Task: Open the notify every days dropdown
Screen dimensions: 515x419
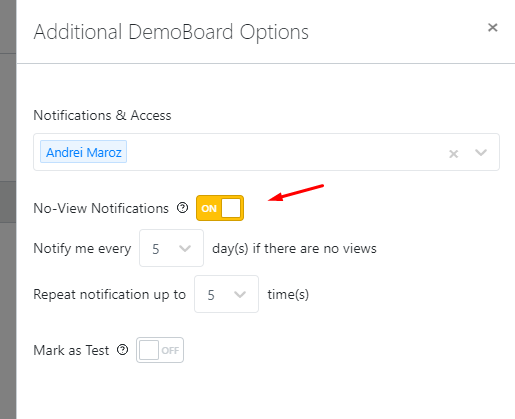Action: coord(171,248)
